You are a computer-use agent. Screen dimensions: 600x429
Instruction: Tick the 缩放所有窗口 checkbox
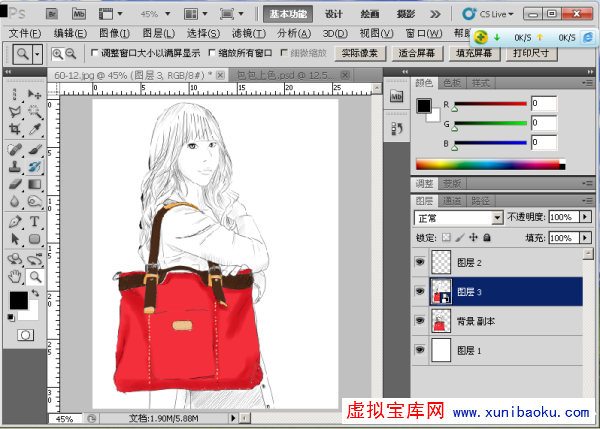click(211, 54)
